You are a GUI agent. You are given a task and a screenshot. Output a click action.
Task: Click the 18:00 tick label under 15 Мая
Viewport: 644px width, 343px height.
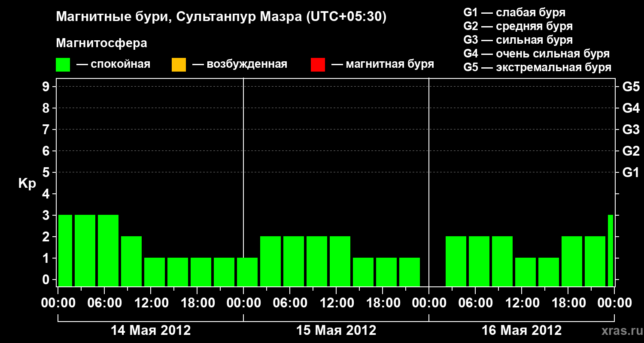pos(383,303)
